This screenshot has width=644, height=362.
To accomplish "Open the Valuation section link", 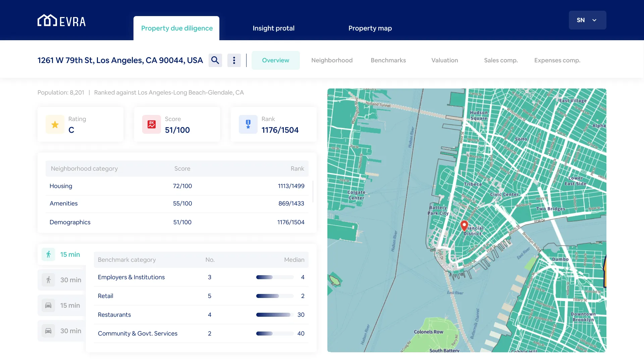I will click(444, 60).
